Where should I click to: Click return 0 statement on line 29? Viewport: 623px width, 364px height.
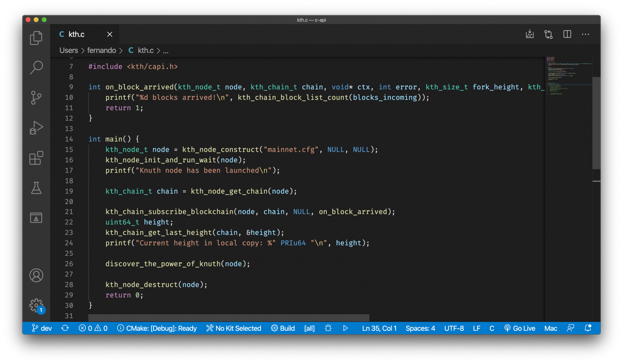tap(124, 295)
